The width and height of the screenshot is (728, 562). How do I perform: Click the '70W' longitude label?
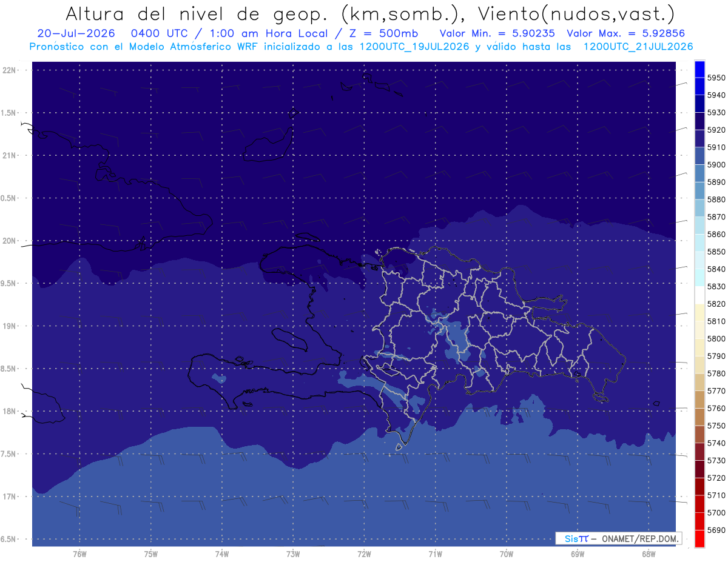(x=506, y=554)
